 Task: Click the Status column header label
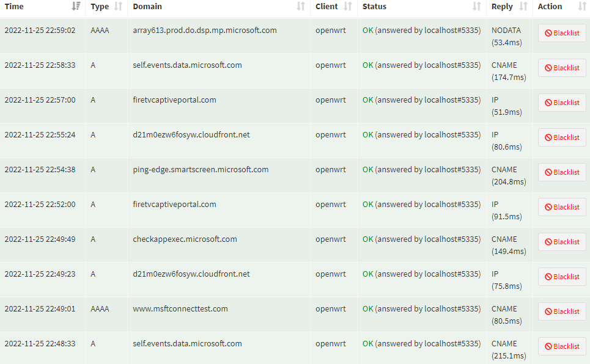[374, 6]
